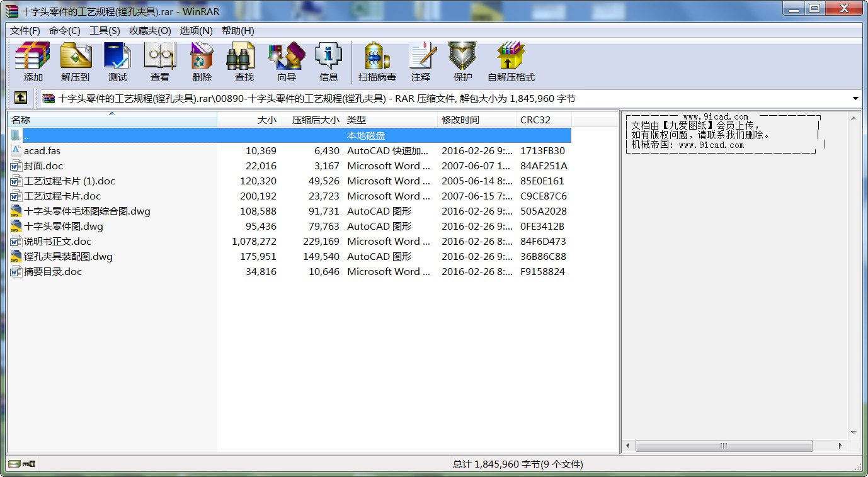Open the 查找 (Find) binoculars icon

pos(244,62)
